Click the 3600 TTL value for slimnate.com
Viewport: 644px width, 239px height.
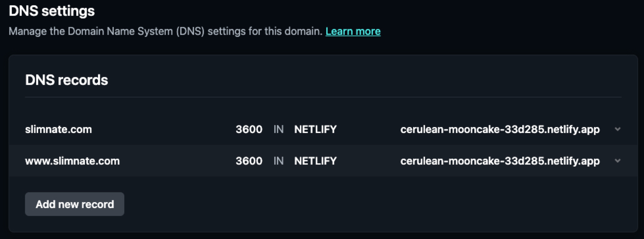[x=249, y=129]
